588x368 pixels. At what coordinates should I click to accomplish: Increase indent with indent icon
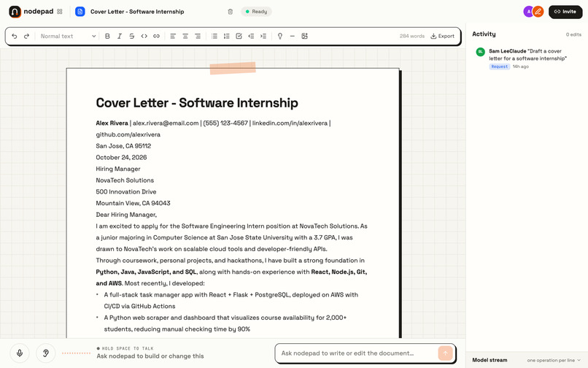(263, 36)
